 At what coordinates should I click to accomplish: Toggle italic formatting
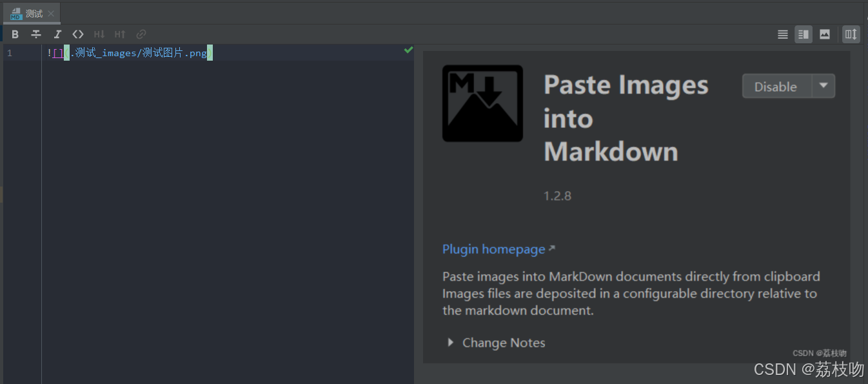point(57,34)
